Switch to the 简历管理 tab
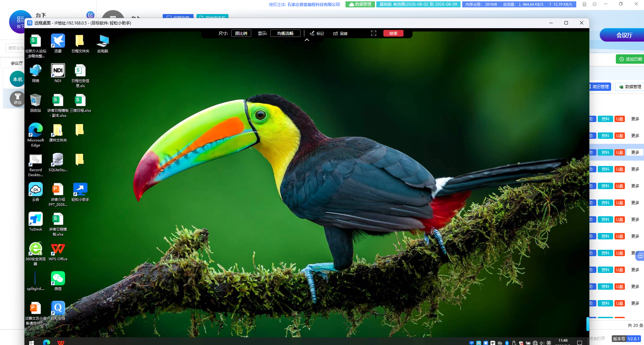644x345 pixels. [600, 87]
